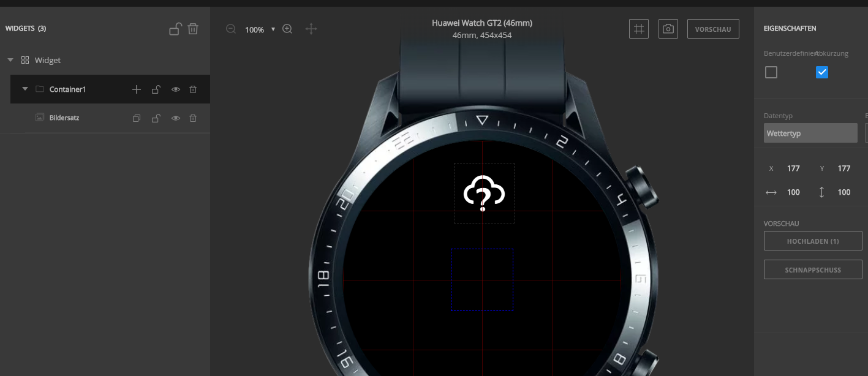Click the image icon next to Bildersatz
The width and height of the screenshot is (868, 376).
click(x=40, y=118)
